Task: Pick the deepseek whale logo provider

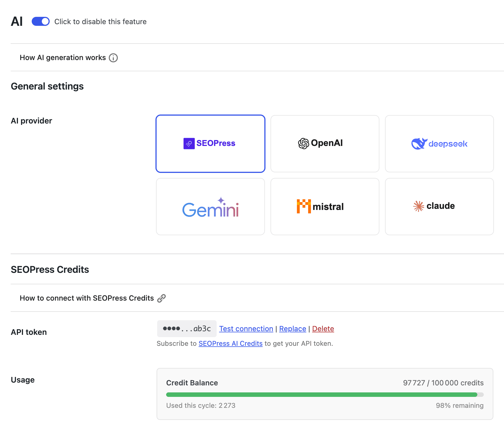Action: point(439,144)
